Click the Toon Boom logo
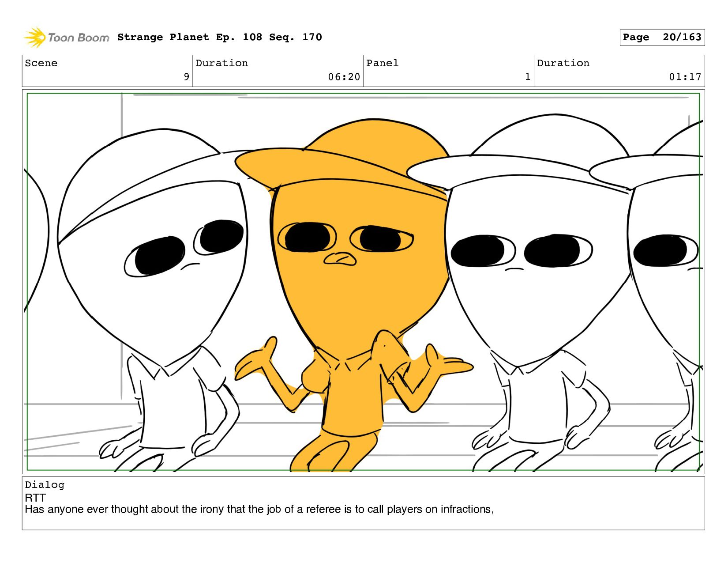The height and width of the screenshot is (563, 728). pos(66,38)
